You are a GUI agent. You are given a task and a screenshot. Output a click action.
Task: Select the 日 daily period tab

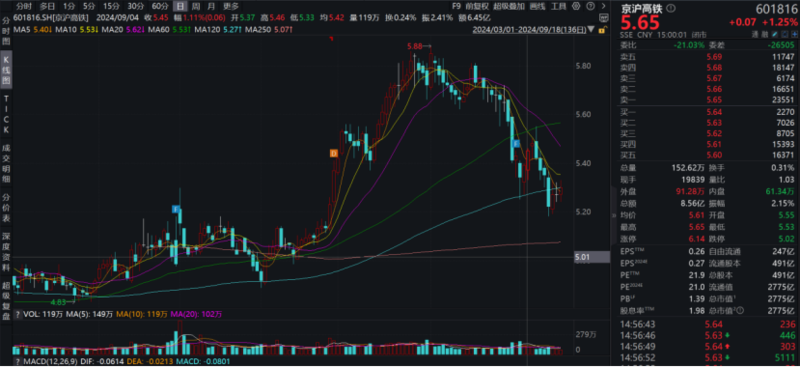[x=180, y=6]
